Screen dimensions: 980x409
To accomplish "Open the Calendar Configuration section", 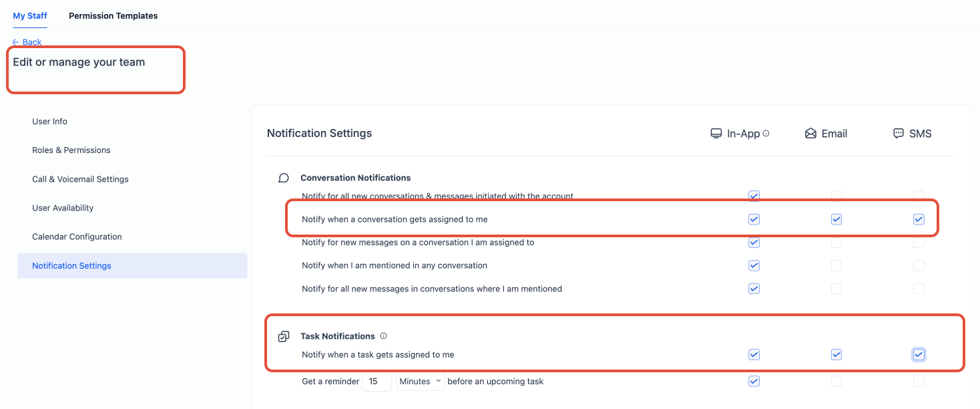I will click(77, 237).
